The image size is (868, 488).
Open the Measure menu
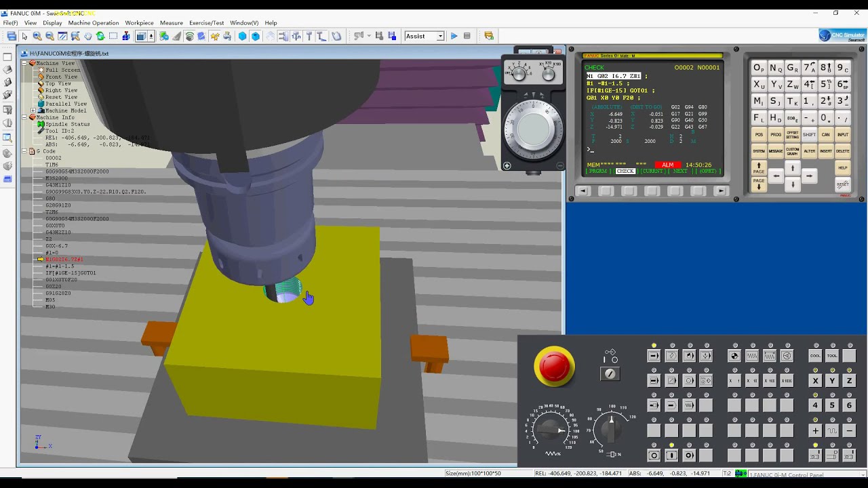pos(171,23)
